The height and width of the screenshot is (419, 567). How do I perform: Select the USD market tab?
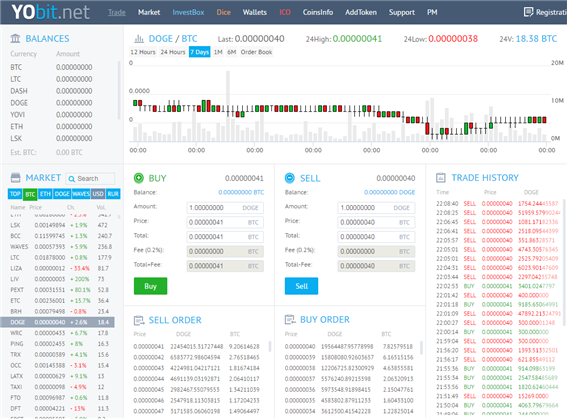[x=98, y=194]
